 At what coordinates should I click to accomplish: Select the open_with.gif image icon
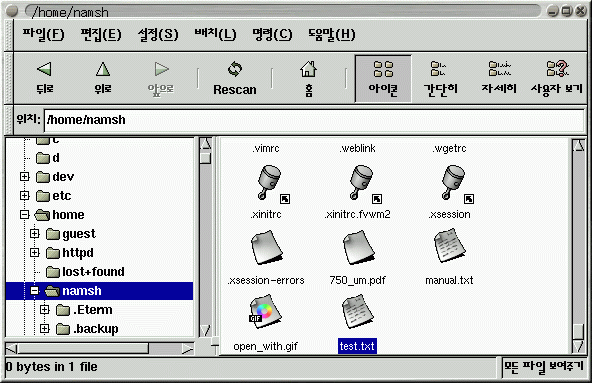click(x=265, y=312)
